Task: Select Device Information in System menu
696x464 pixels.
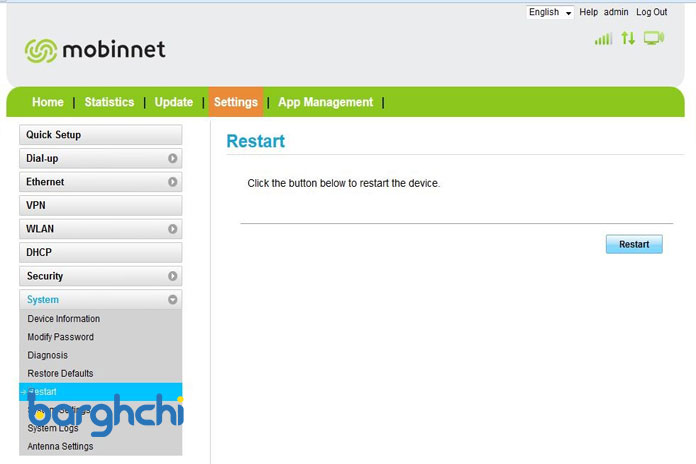Action: pyautogui.click(x=64, y=319)
